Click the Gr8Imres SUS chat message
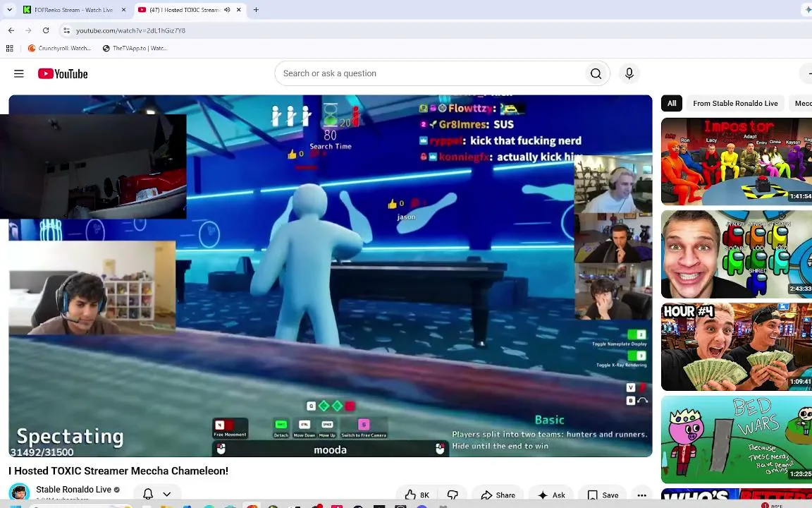812x508 pixels. [x=467, y=124]
